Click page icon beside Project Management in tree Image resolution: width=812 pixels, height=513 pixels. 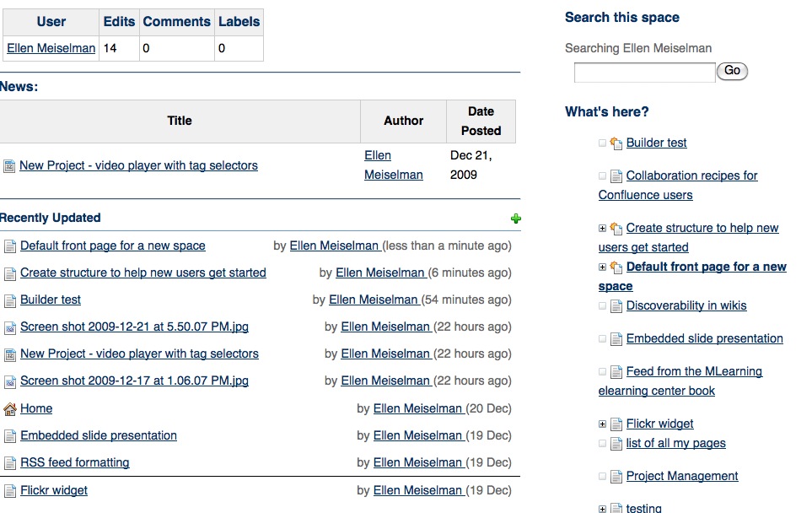coord(616,477)
